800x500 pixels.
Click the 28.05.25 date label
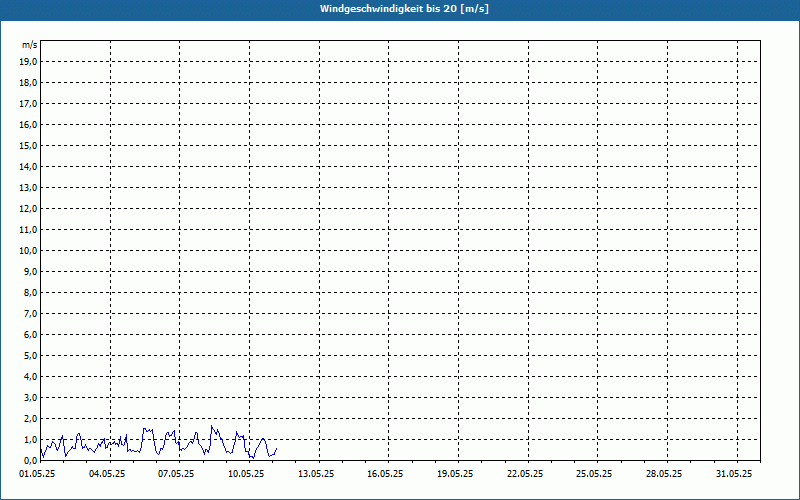664,474
